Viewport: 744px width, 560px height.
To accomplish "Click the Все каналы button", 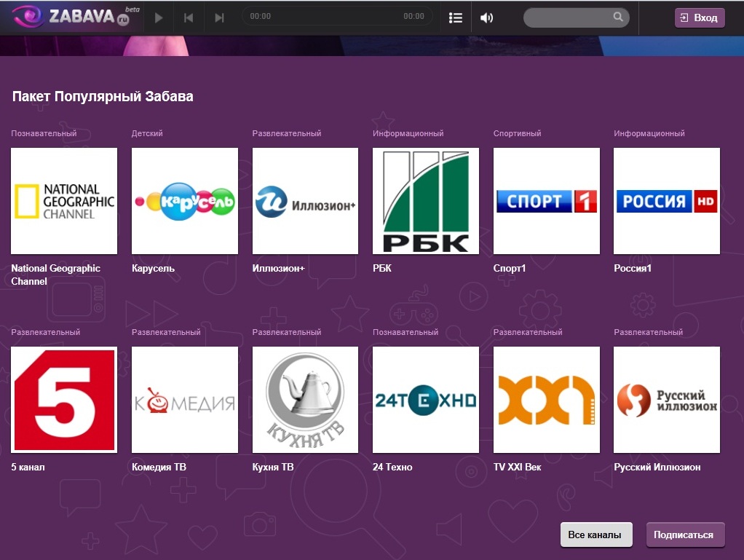I will coord(596,535).
